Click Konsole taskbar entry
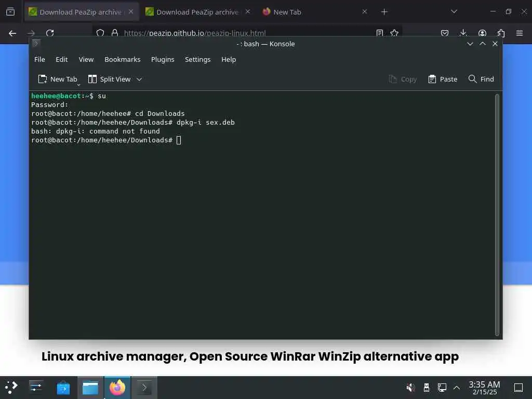This screenshot has height=399, width=532. (x=144, y=388)
